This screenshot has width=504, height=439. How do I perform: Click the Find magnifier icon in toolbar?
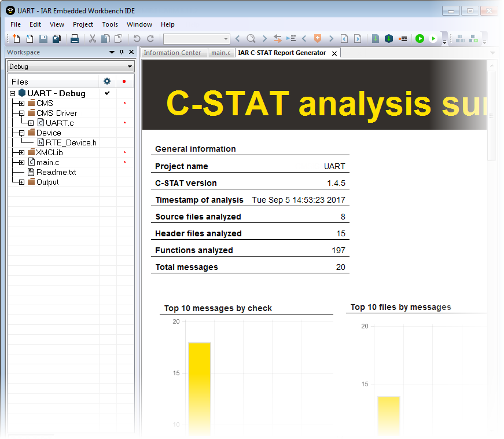pos(251,39)
